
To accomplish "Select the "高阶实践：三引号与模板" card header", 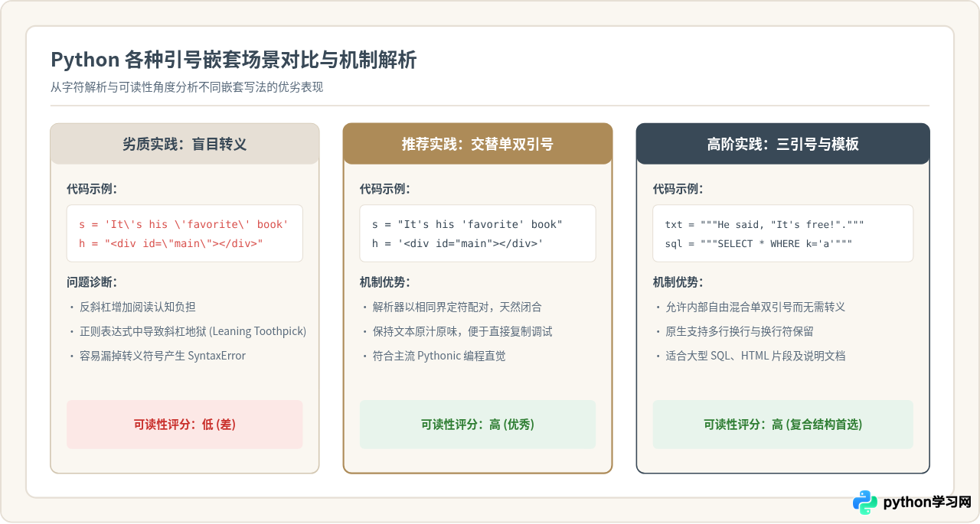I will 783,144.
